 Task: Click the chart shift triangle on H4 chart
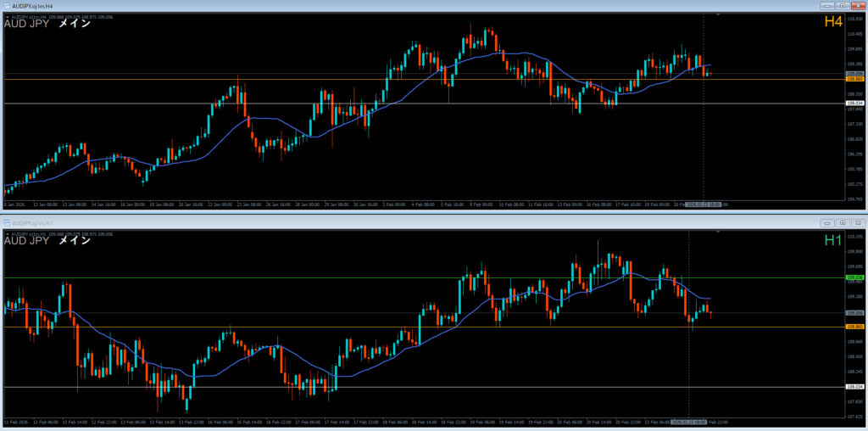(x=718, y=15)
